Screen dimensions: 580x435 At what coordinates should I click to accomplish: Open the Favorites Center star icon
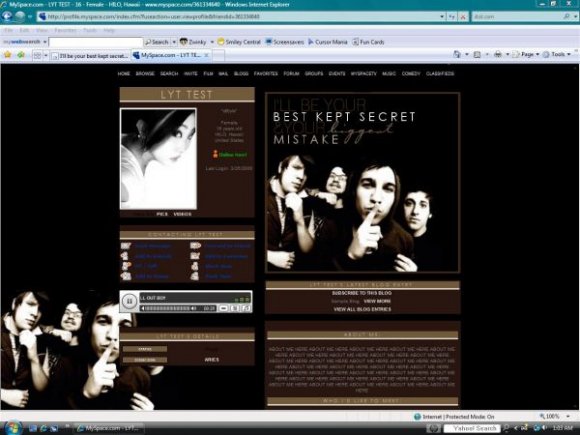[x=7, y=55]
